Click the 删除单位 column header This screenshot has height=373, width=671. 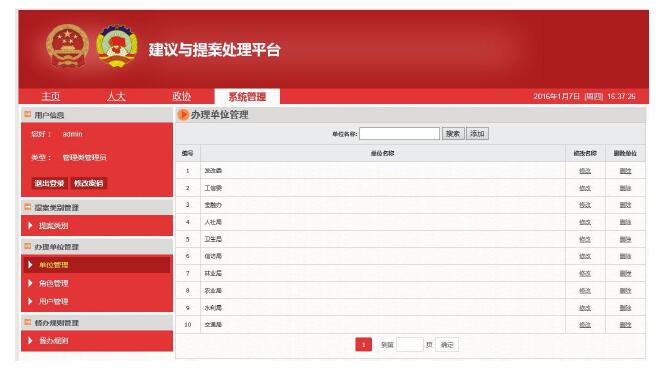625,153
